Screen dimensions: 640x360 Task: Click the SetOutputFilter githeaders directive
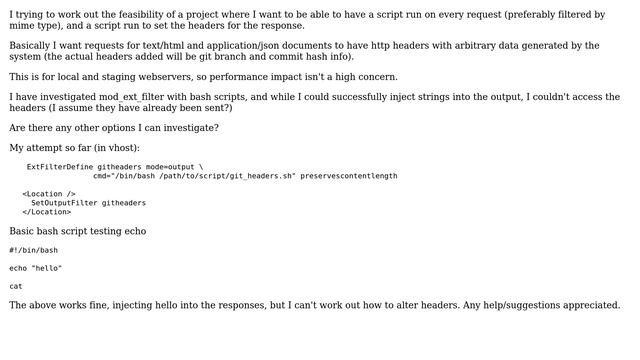89,203
